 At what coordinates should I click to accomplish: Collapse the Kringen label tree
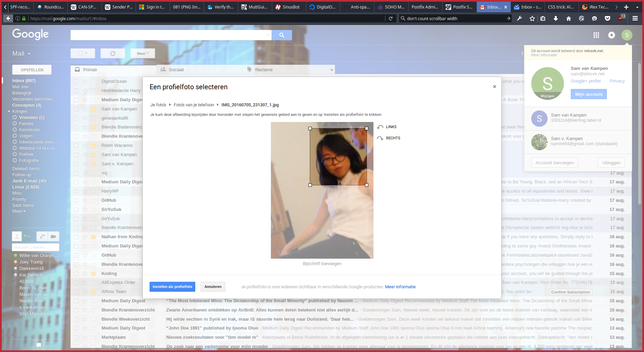coord(9,111)
